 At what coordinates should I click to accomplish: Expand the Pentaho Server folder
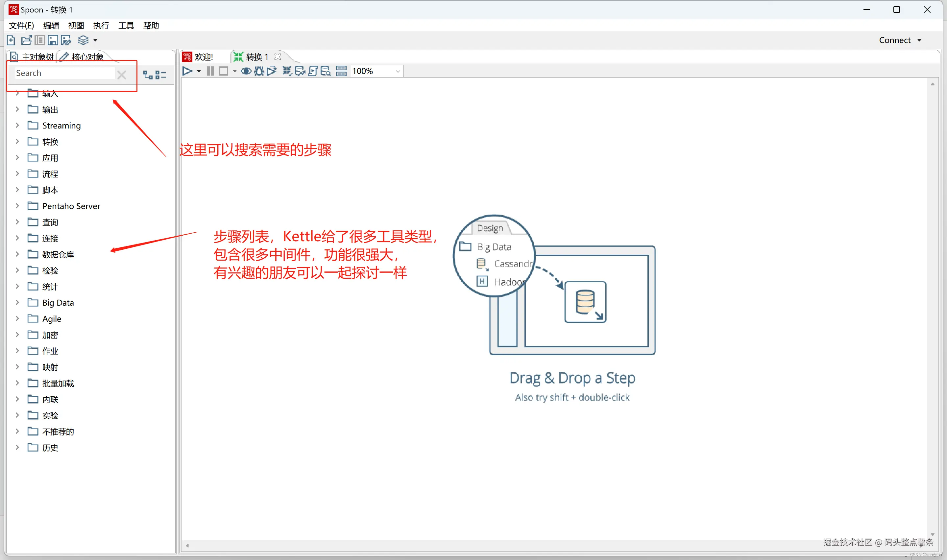(17, 206)
